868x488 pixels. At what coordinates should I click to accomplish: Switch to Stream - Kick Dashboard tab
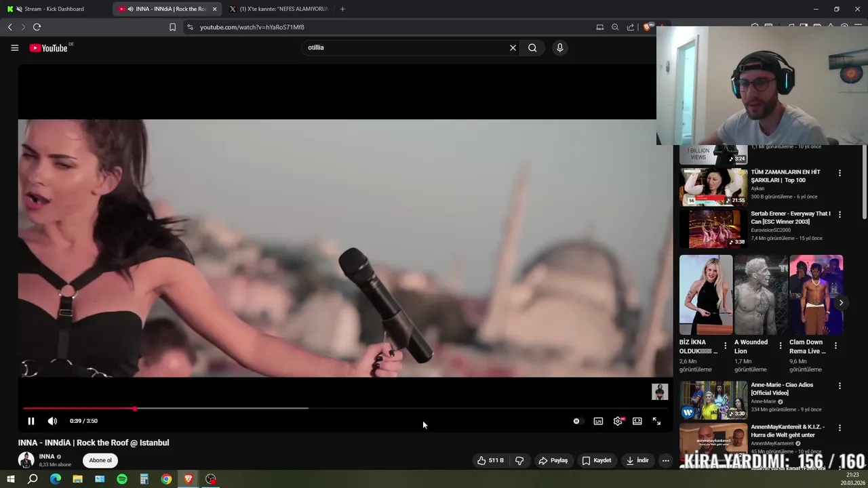[54, 9]
